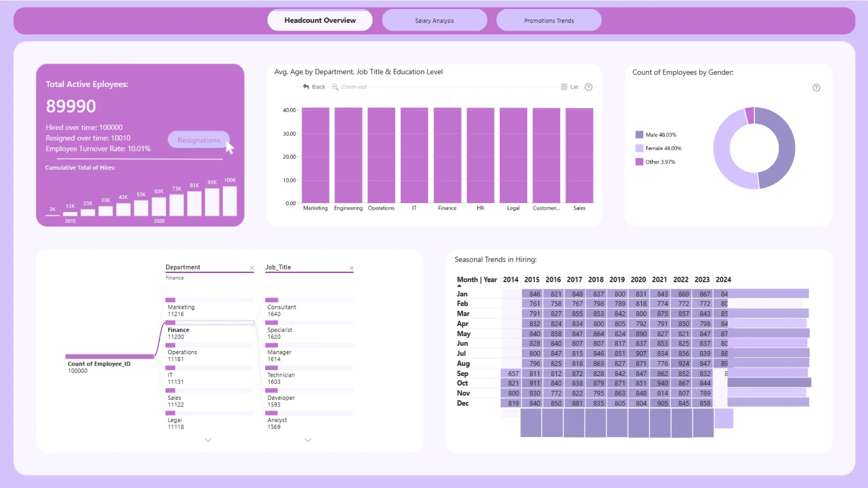Image resolution: width=868 pixels, height=488 pixels.
Task: Expand more departments with the down chevron
Action: (x=208, y=440)
